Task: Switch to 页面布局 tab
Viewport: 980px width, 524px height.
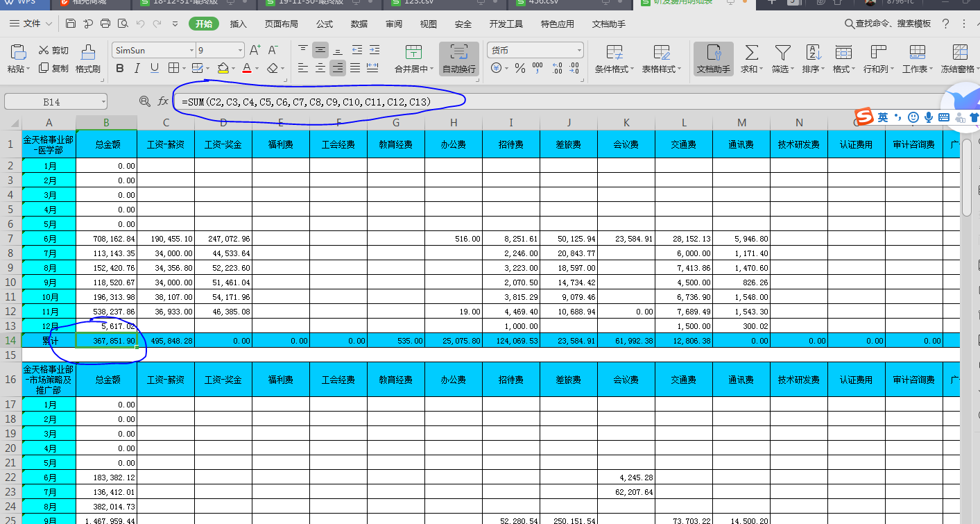Action: click(281, 24)
